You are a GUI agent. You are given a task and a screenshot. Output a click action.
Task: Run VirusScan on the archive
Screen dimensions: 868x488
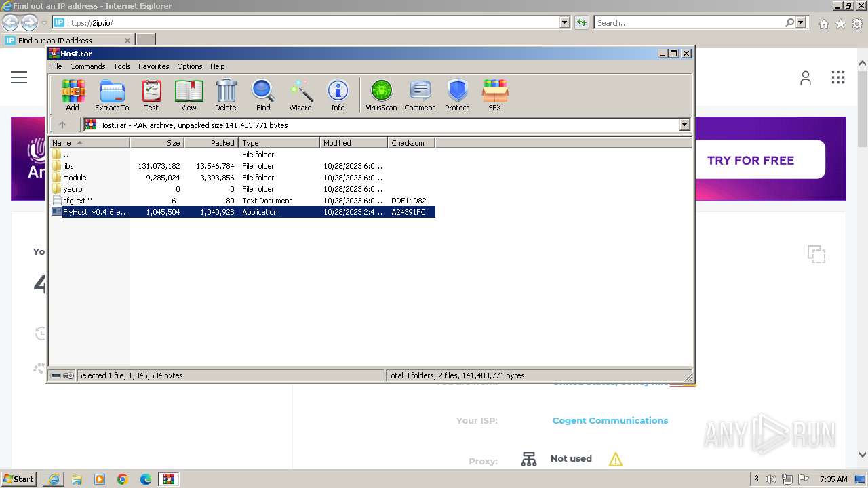(381, 95)
